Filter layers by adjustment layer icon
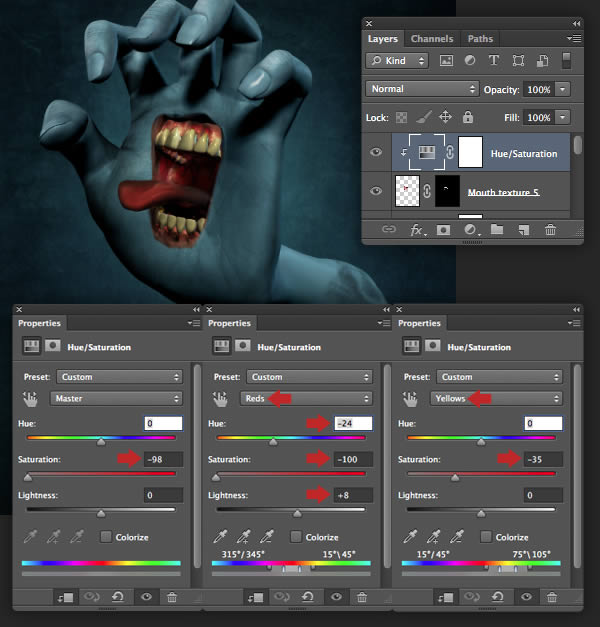The width and height of the screenshot is (600, 627). click(x=470, y=60)
